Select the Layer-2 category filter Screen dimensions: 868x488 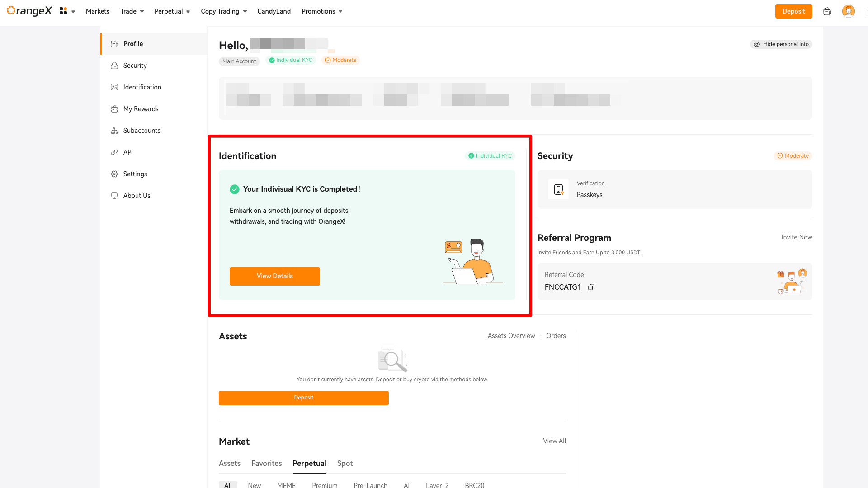pyautogui.click(x=437, y=485)
